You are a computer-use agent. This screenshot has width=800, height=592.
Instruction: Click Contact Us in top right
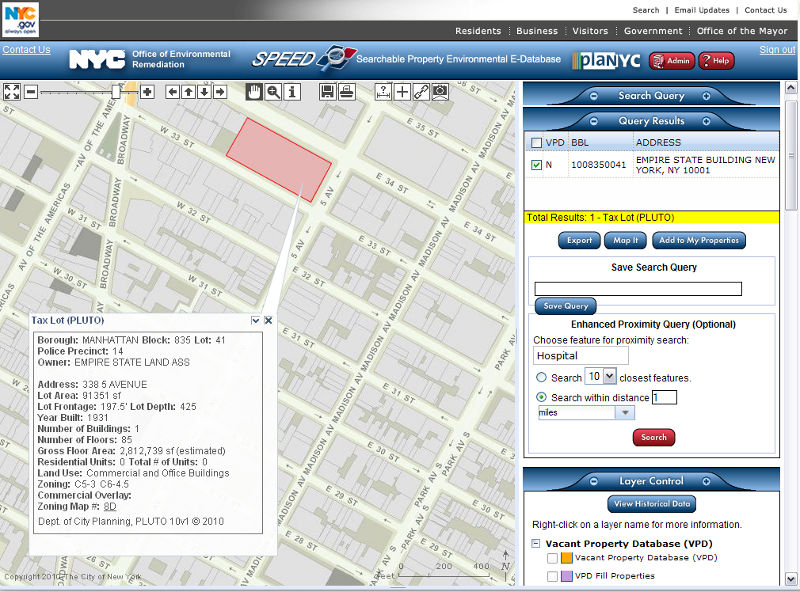pyautogui.click(x=765, y=10)
